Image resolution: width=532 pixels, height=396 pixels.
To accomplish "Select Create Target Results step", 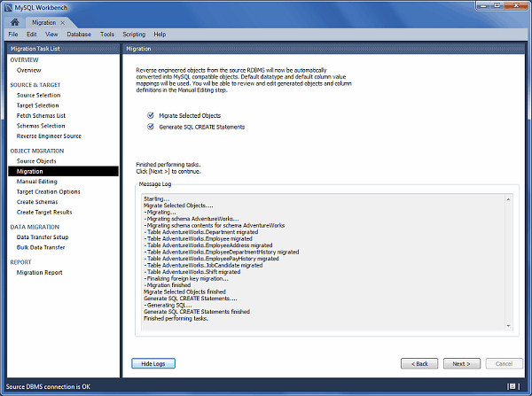I will pos(44,212).
